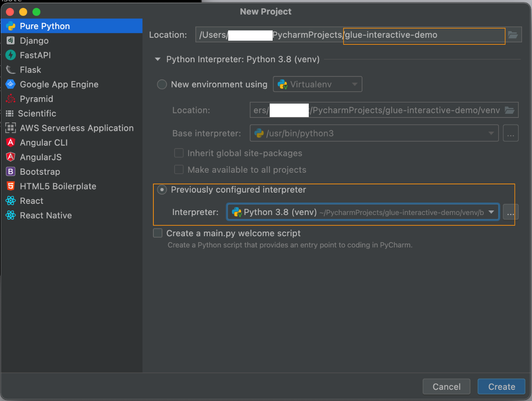
Task: Select React project type
Action: (x=71, y=201)
